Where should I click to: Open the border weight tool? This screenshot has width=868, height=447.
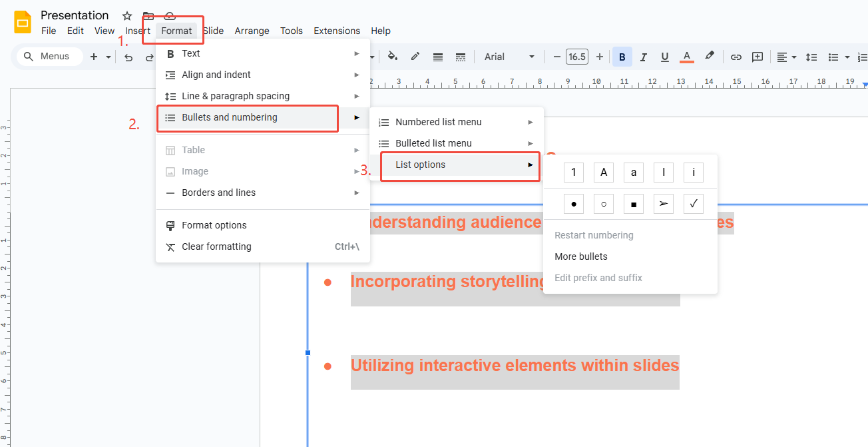(x=438, y=57)
